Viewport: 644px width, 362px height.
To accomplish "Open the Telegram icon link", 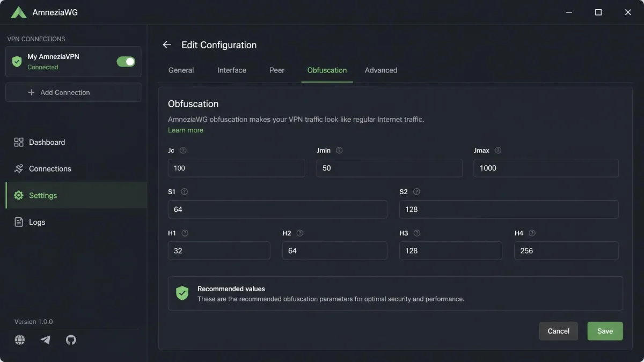I will [46, 339].
